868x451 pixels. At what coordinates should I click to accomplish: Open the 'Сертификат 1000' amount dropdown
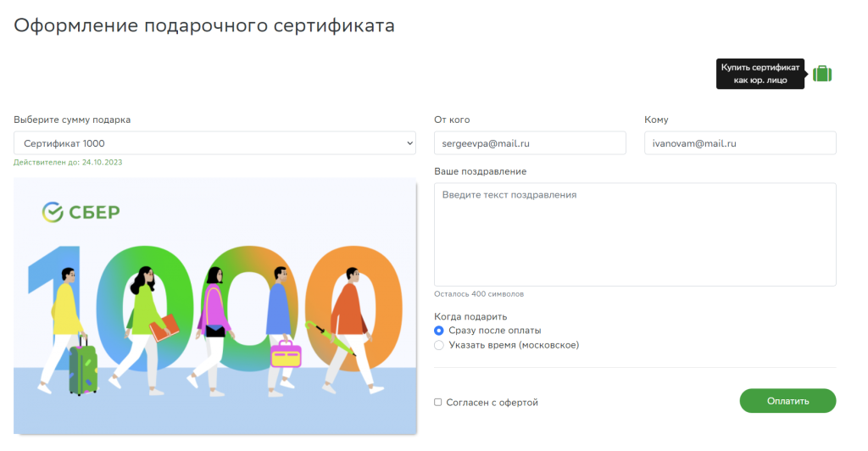pyautogui.click(x=212, y=143)
